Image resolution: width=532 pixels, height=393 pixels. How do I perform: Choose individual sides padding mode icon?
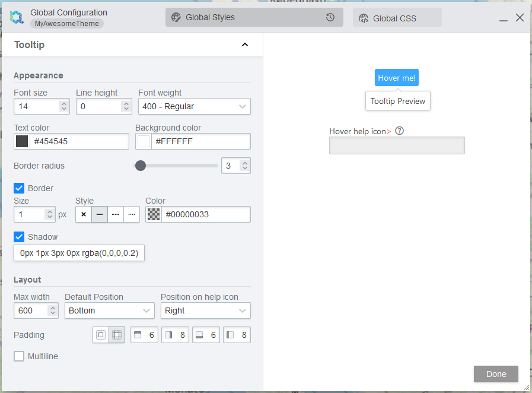point(117,335)
